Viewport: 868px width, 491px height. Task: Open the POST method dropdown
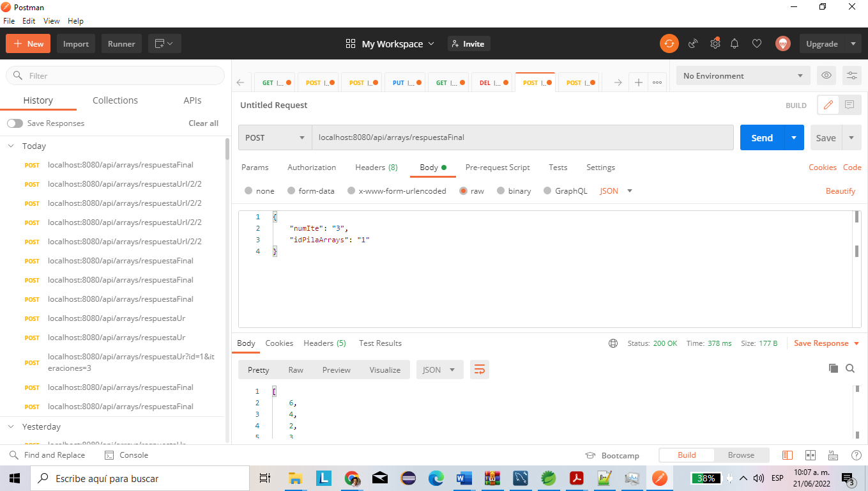(275, 137)
